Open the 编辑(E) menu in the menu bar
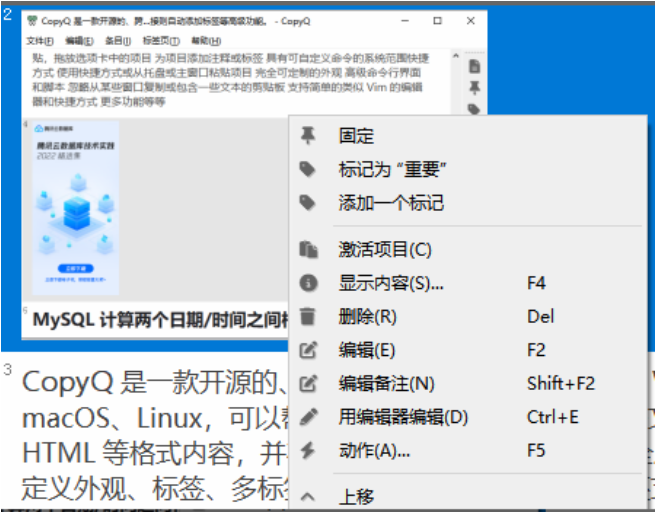The width and height of the screenshot is (655, 512). (x=79, y=41)
